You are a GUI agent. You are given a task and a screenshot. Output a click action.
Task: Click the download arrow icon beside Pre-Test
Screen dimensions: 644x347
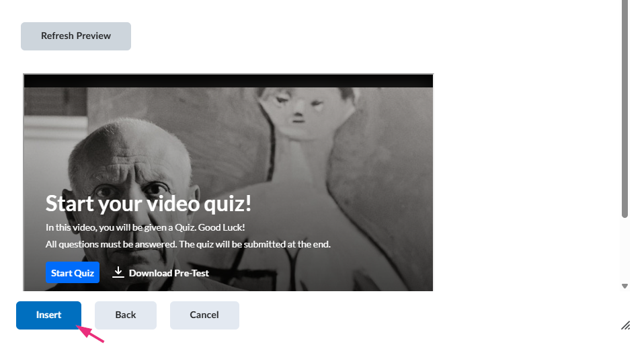click(x=118, y=272)
